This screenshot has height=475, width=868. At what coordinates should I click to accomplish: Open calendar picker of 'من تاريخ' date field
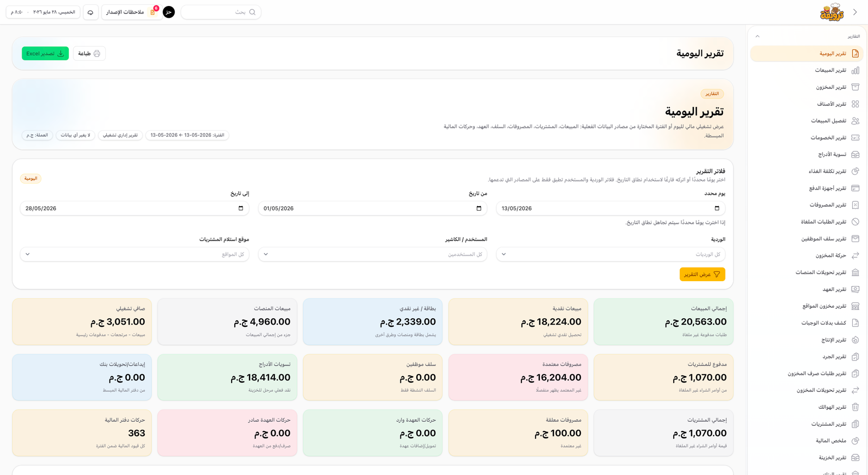point(478,208)
